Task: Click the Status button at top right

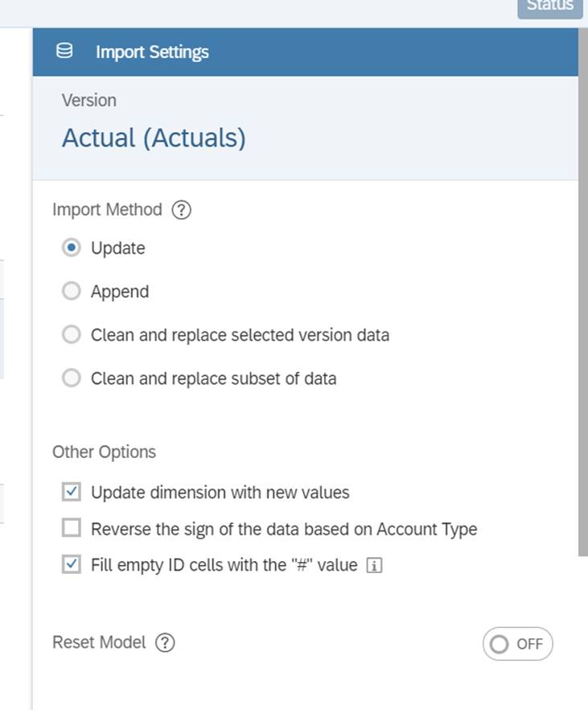Action: [549, 6]
